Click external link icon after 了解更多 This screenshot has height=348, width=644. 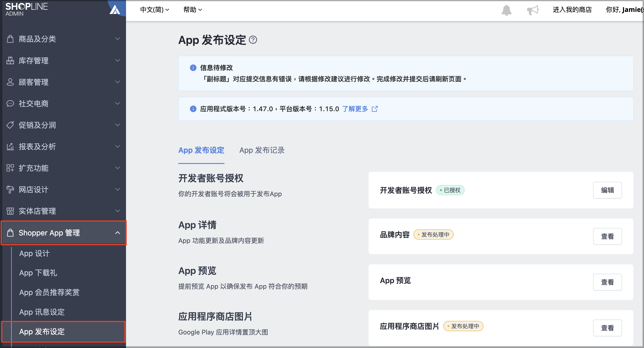coord(374,109)
